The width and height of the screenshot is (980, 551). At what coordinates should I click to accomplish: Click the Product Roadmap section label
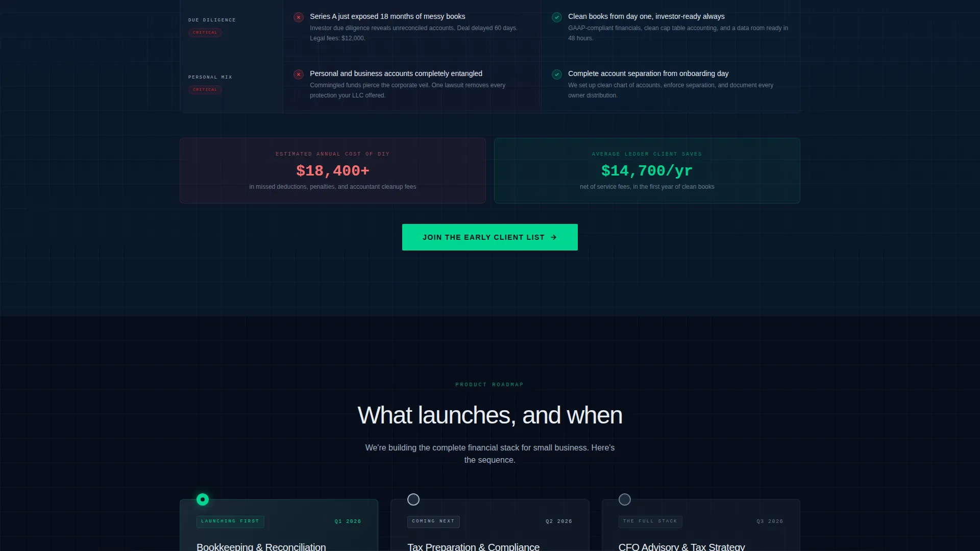click(489, 385)
